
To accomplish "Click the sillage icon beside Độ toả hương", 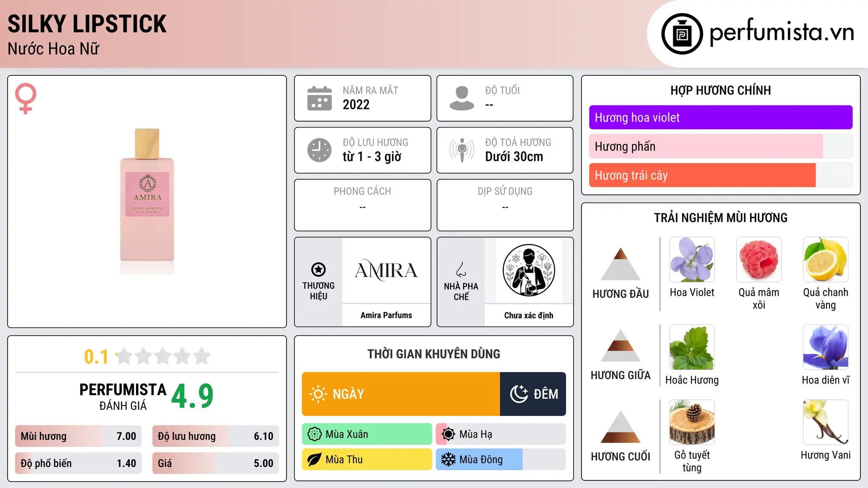I will (462, 150).
